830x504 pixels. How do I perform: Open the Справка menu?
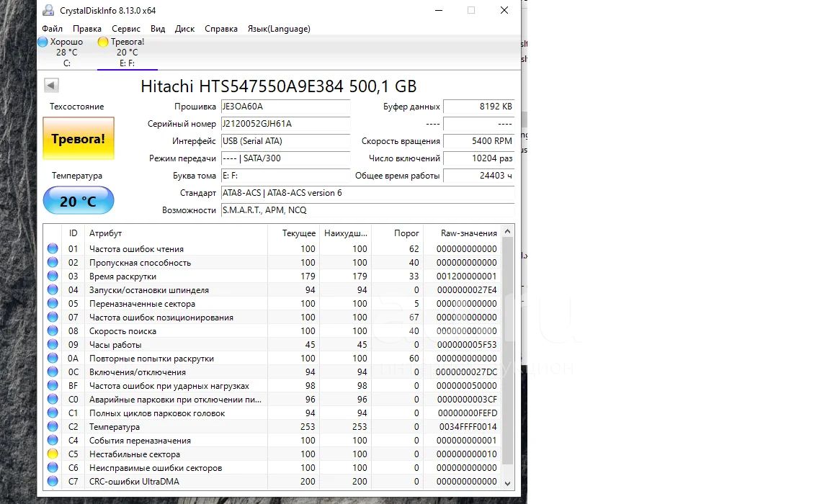click(220, 29)
